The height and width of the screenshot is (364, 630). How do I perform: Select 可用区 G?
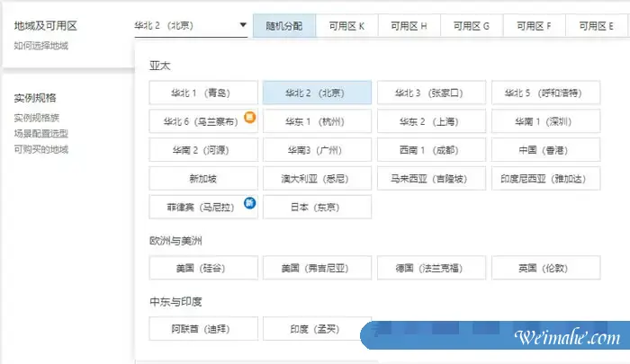tap(472, 26)
